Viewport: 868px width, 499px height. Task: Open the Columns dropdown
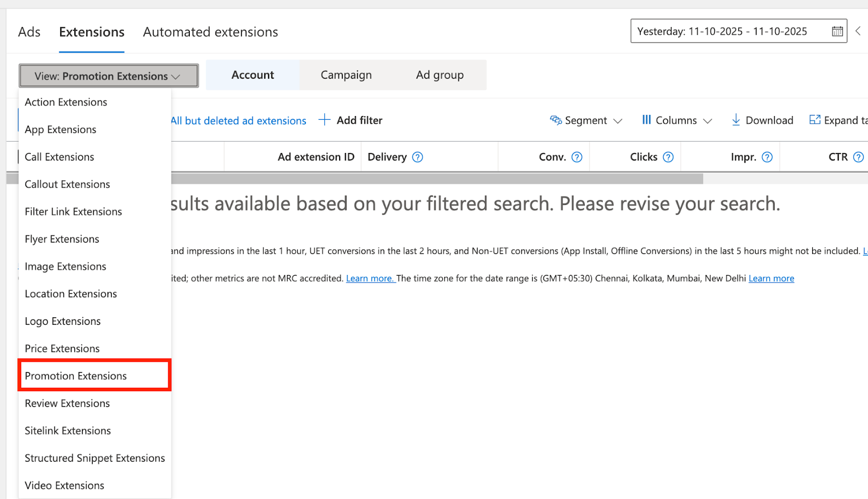[676, 120]
